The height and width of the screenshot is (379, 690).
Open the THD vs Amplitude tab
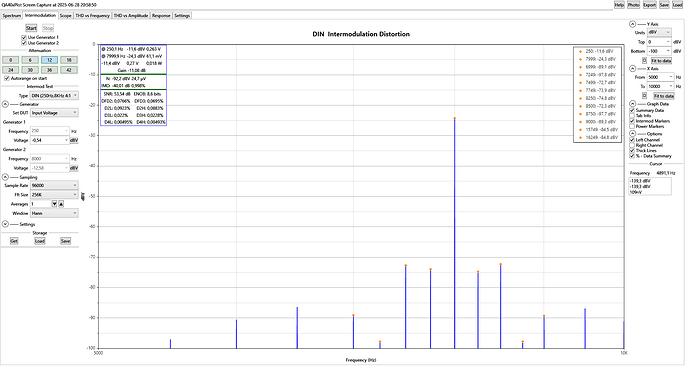pos(131,15)
